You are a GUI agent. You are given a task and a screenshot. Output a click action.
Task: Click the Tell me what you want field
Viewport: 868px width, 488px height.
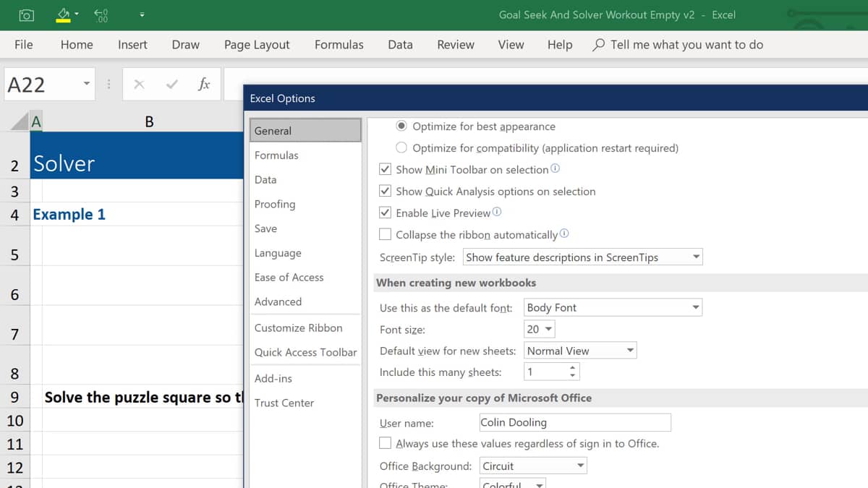[686, 45]
